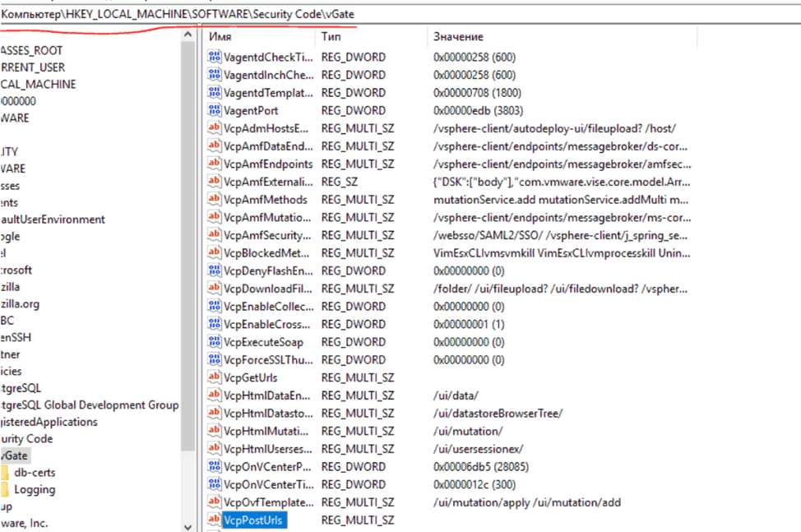The height and width of the screenshot is (532, 801).
Task: Select the vGate key in tree
Action: [x=15, y=456]
